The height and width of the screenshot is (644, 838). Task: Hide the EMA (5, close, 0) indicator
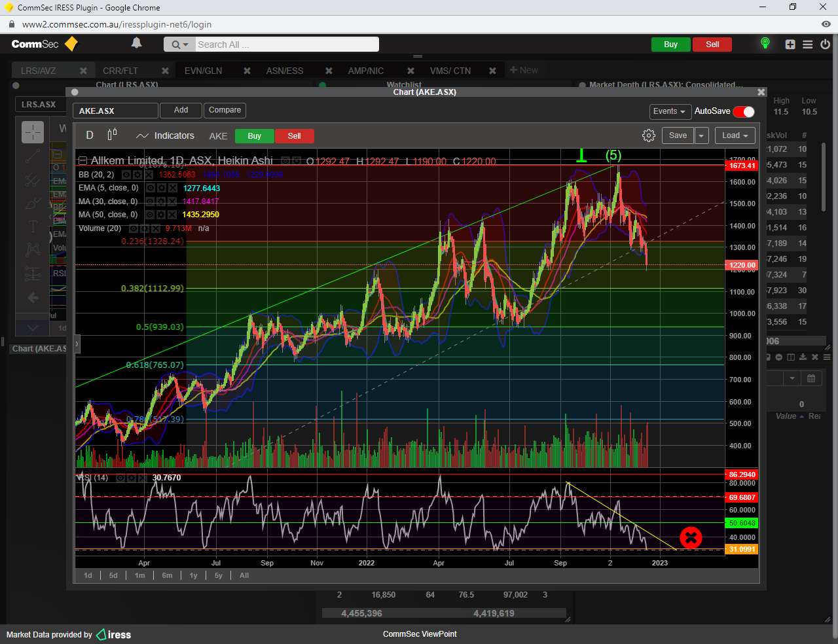(x=151, y=188)
